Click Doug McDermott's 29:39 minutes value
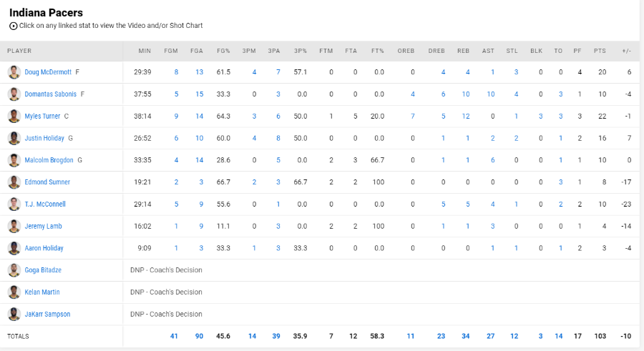 [x=142, y=72]
